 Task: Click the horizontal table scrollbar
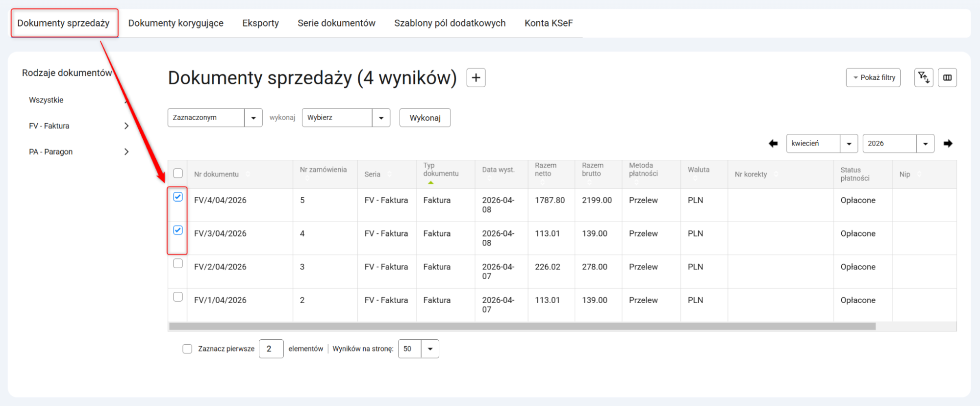coord(522,327)
